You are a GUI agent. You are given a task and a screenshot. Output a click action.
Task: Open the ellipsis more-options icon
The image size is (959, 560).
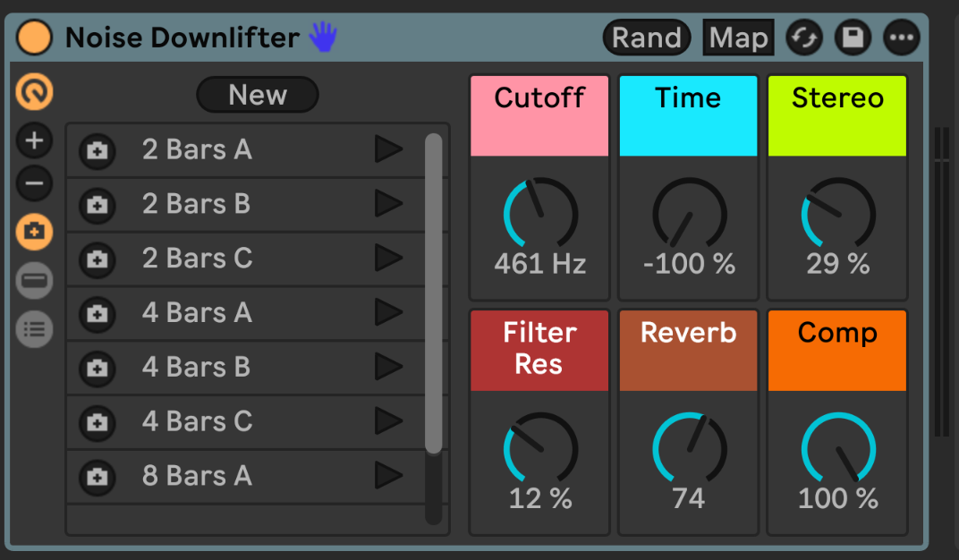pyautogui.click(x=901, y=38)
